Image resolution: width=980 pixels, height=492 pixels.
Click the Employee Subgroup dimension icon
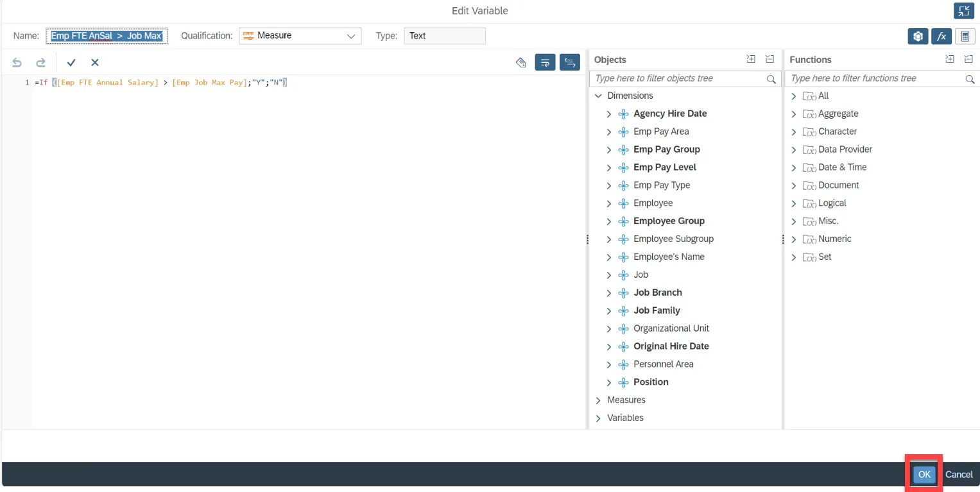623,239
